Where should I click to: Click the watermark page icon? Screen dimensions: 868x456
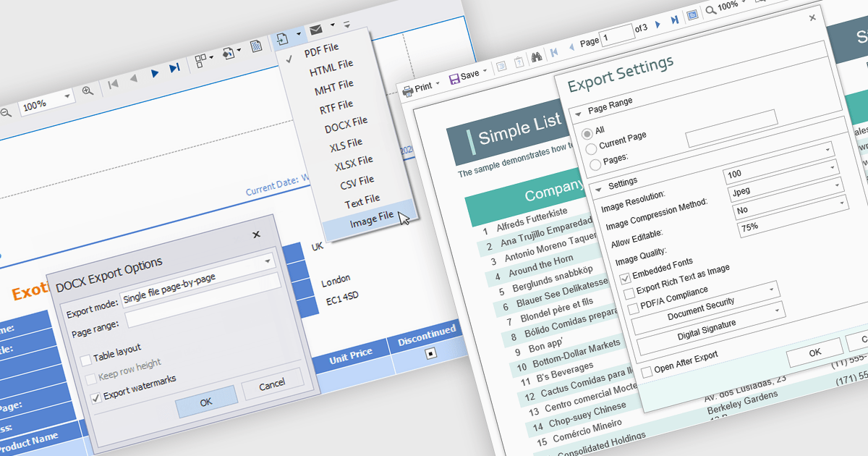[256, 48]
